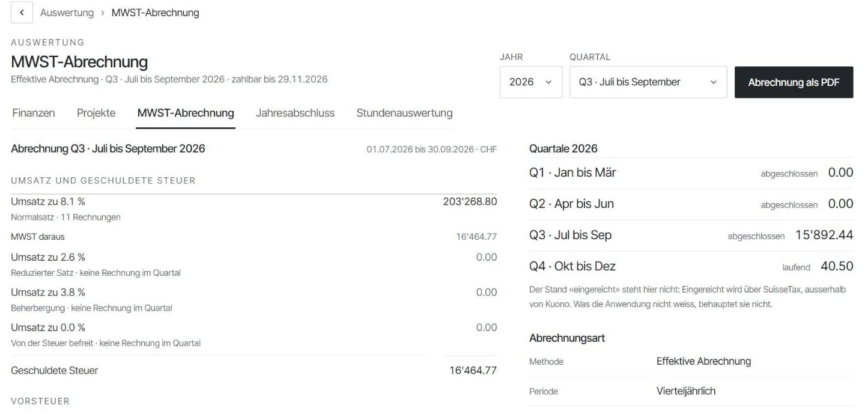The height and width of the screenshot is (414, 868).
Task: Open the Auswertung breadcrumb link
Action: point(67,13)
